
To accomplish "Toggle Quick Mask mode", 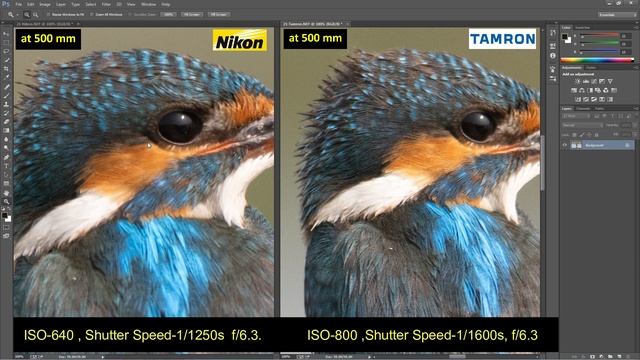I will tap(6, 227).
